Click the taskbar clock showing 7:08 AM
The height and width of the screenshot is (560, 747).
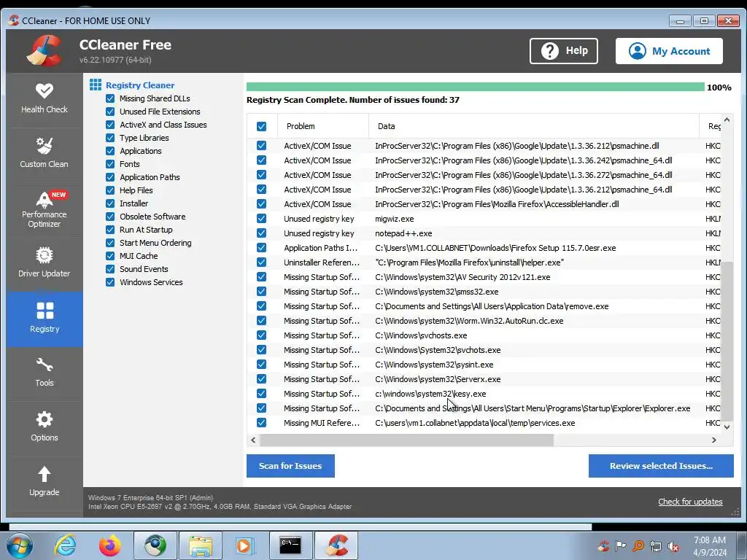(710, 546)
